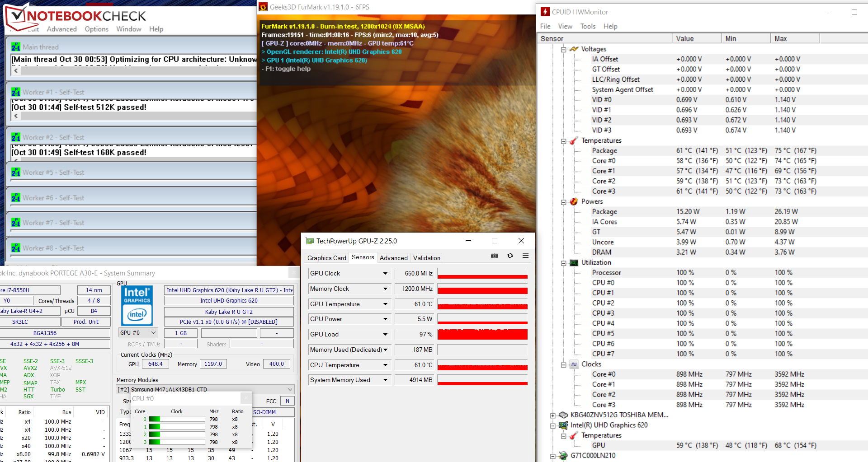868x462 pixels.
Task: Click Worker #5 Self-Test window icon
Action: [x=16, y=173]
